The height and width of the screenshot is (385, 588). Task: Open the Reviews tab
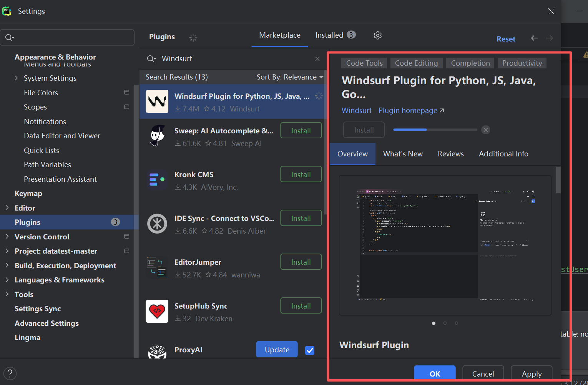[x=451, y=154]
